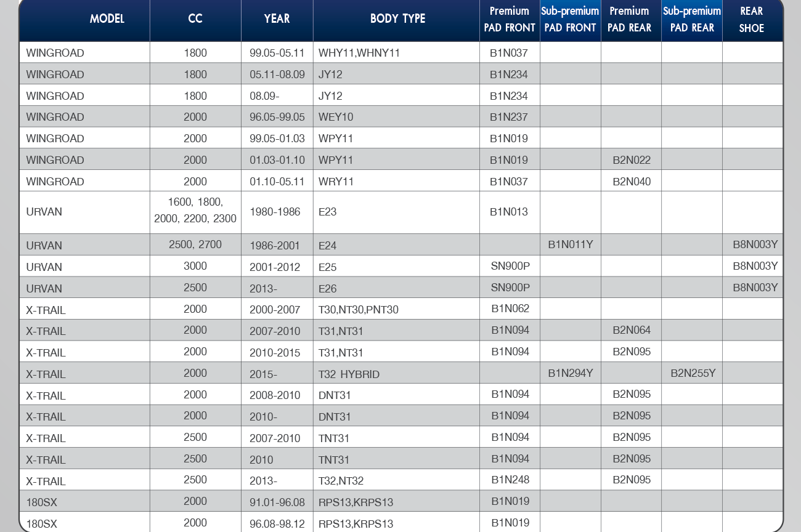The image size is (801, 532).
Task: Select body type E23
Action: [328, 212]
